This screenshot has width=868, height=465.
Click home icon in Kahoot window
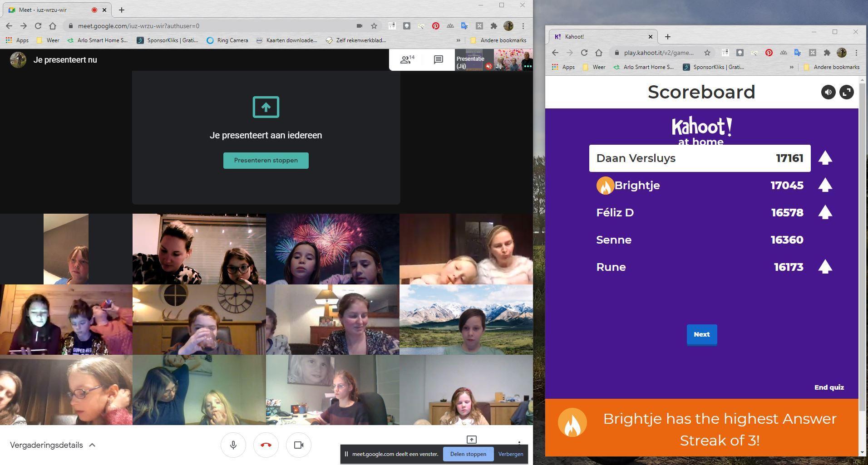click(x=599, y=53)
